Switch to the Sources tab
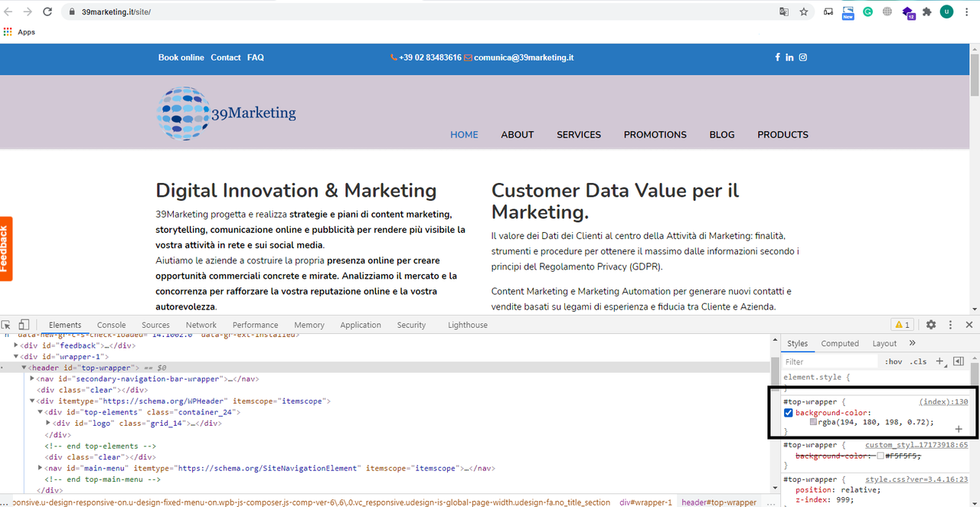980x507 pixels. 155,325
